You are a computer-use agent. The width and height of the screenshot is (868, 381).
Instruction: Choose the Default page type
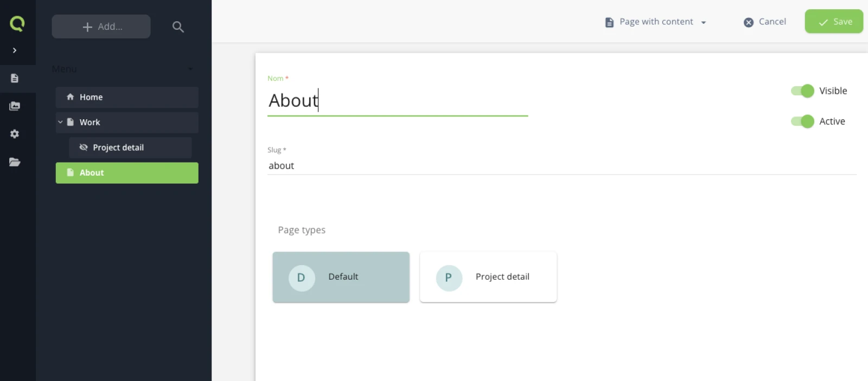point(341,277)
